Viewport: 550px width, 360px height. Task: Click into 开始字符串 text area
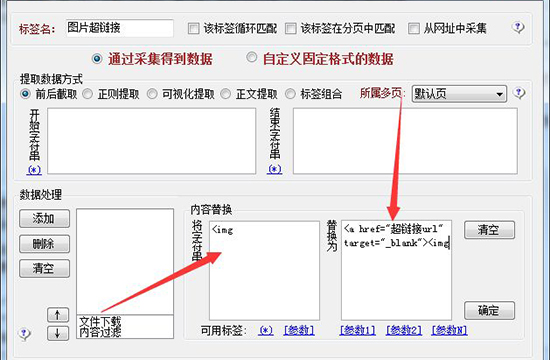click(x=152, y=141)
